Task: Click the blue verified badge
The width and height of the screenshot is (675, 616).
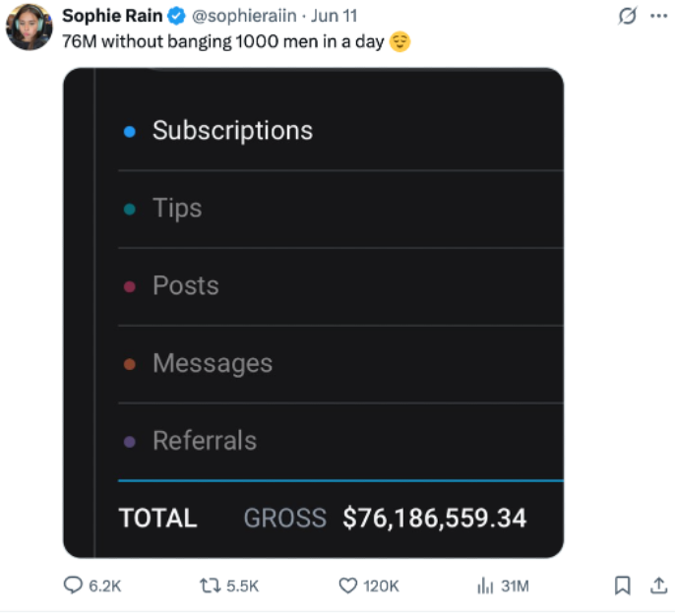Action: [176, 17]
